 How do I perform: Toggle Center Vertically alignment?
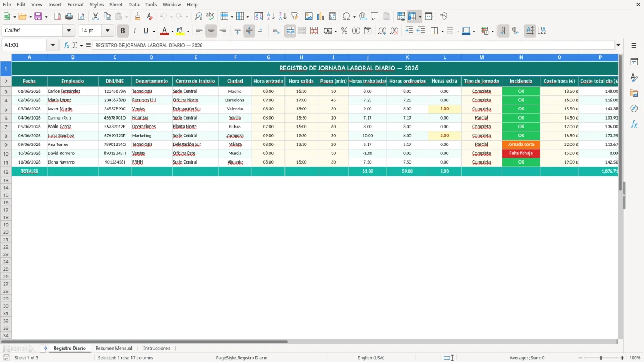point(249,31)
